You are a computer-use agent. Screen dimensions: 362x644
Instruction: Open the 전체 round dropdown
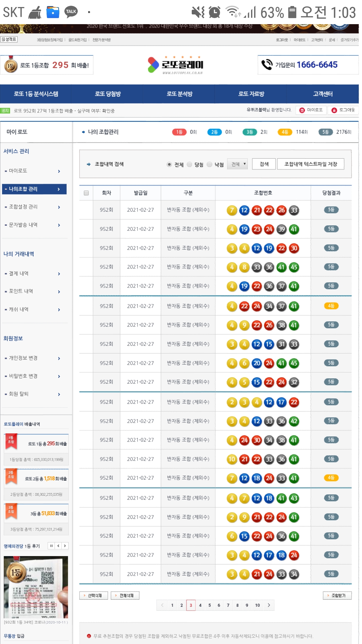tap(237, 164)
